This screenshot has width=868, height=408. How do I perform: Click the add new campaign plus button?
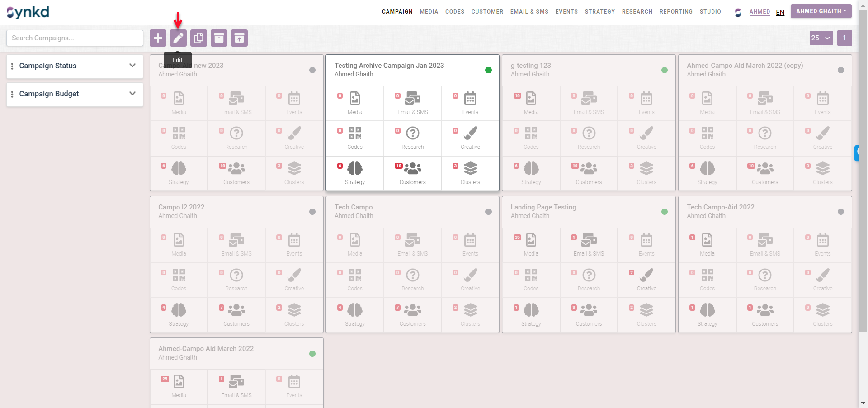click(x=158, y=38)
